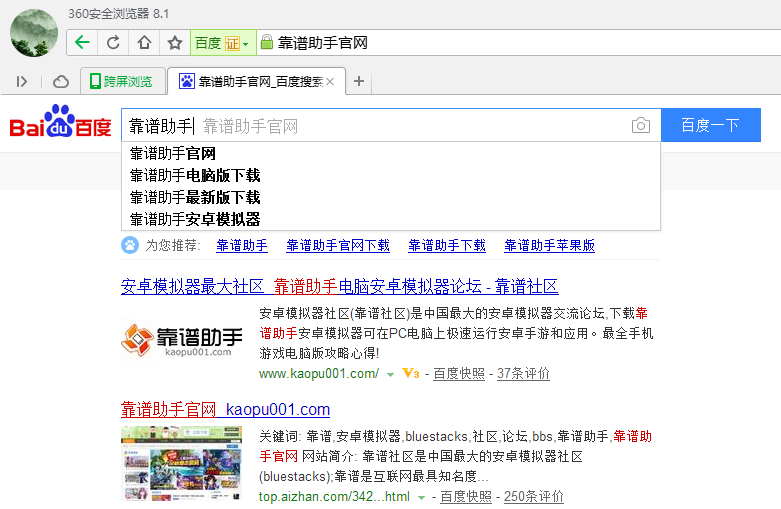Expand arrow next to top.aizhan.com URL
781x509 pixels.
421,497
